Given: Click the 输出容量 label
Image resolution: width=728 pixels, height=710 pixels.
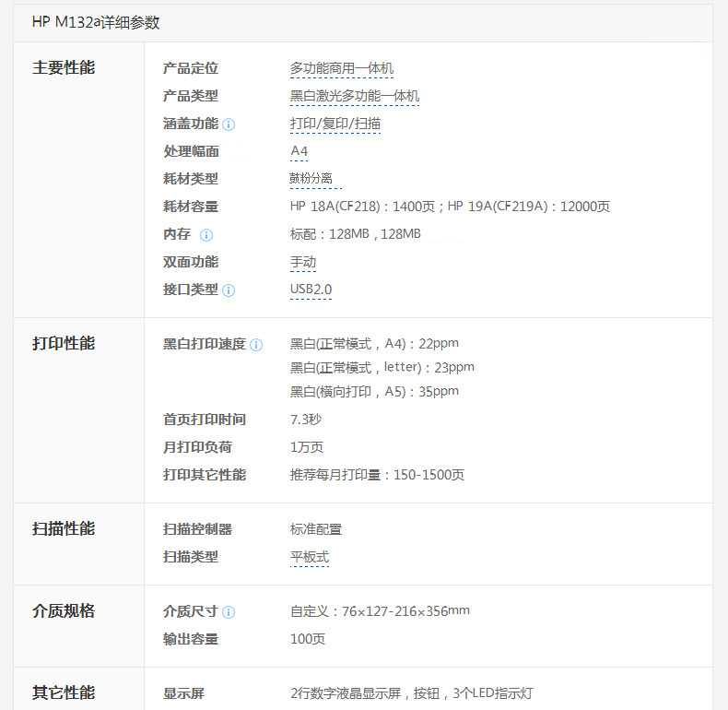Looking at the screenshot, I should [191, 639].
